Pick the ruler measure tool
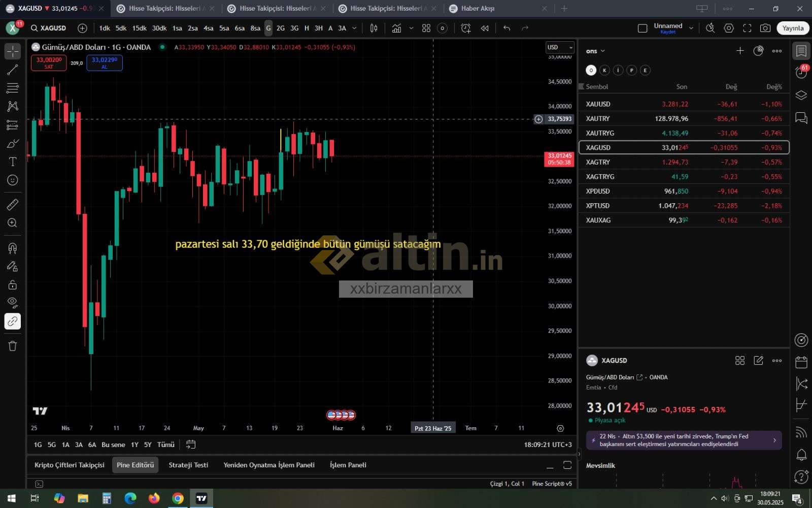 coord(12,205)
